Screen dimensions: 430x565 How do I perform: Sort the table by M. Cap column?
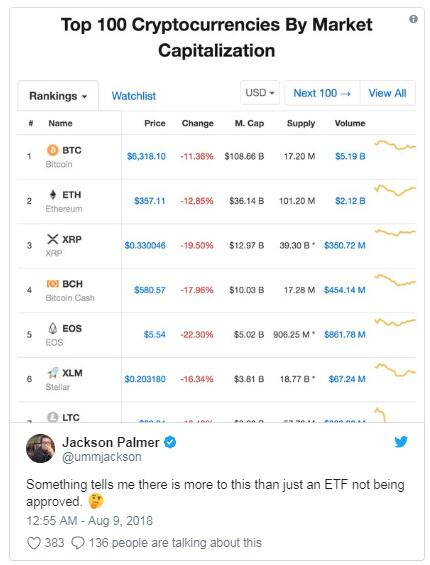249,123
